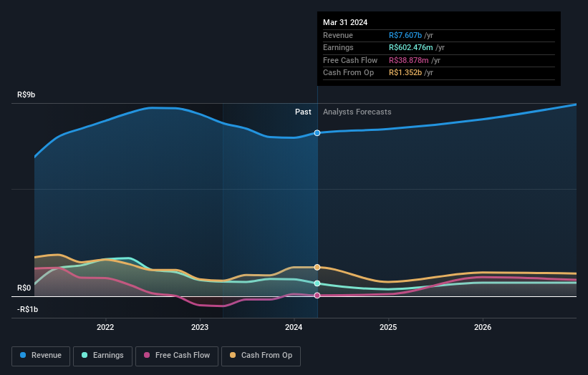Click the teal dot in Earnings legend
This screenshot has height=375, width=588.
click(85, 355)
